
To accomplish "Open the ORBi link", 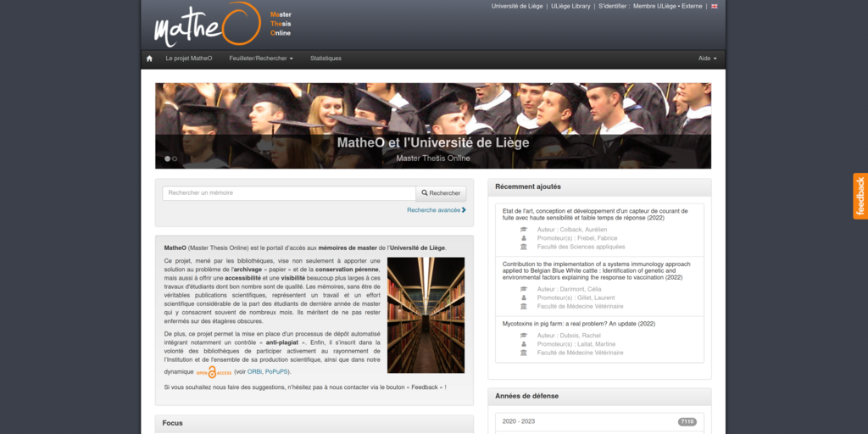I will pos(254,372).
